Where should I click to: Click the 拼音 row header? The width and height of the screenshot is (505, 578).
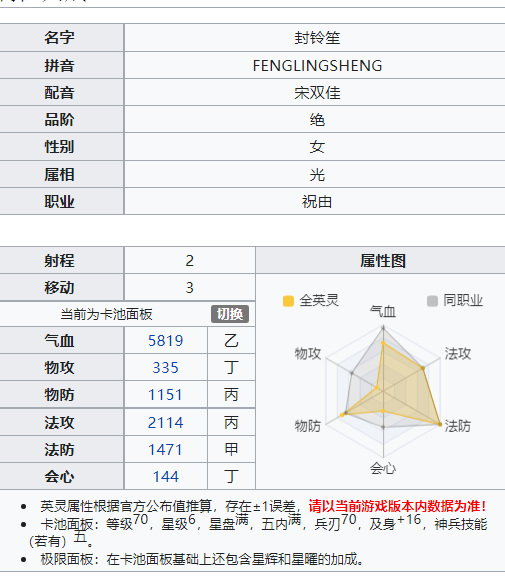[62, 65]
